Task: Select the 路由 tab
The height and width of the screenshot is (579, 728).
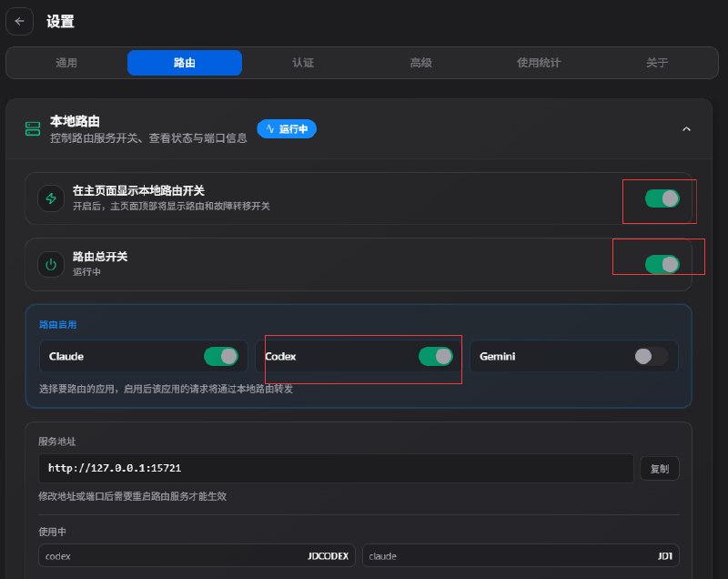Action: 185,63
